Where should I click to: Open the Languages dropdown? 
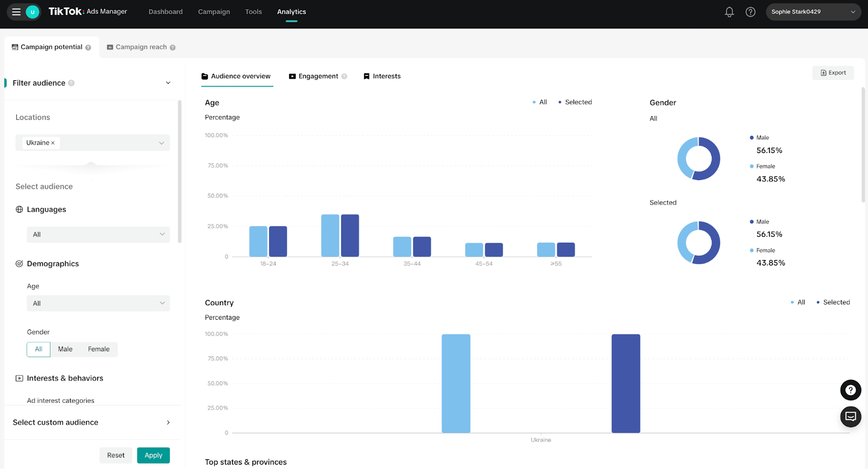pyautogui.click(x=98, y=234)
